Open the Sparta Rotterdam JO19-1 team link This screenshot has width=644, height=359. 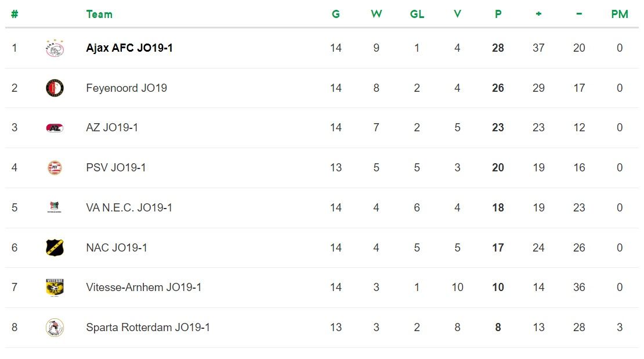pyautogui.click(x=148, y=328)
